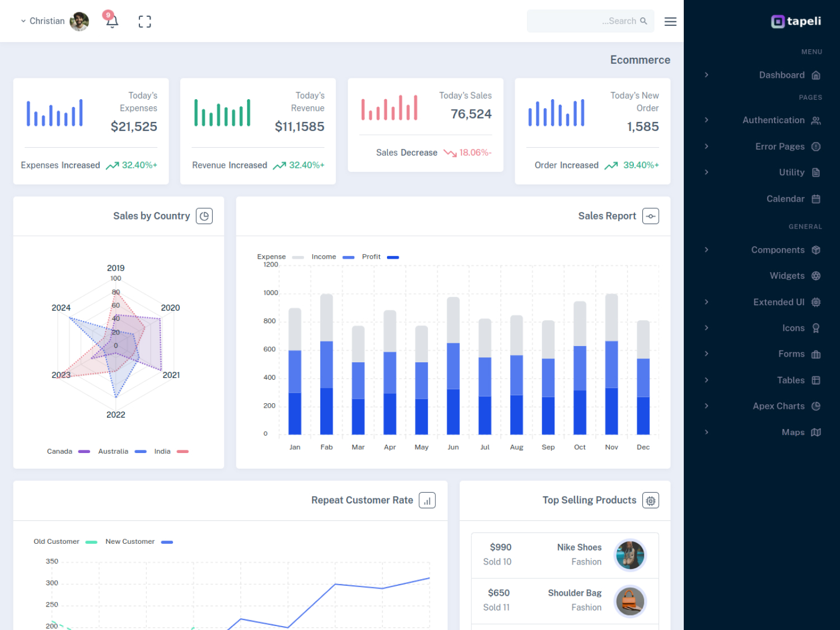Click the Dashboard home icon
The height and width of the screenshot is (630, 840).
click(x=816, y=75)
